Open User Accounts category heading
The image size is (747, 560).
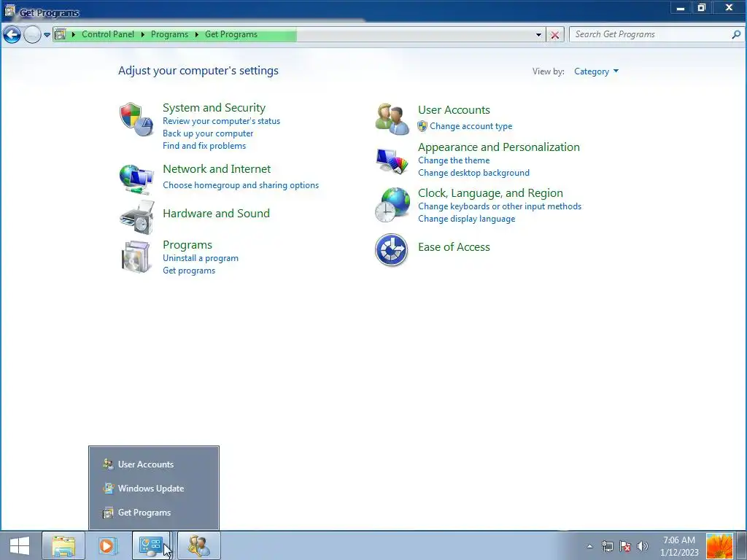click(x=454, y=110)
